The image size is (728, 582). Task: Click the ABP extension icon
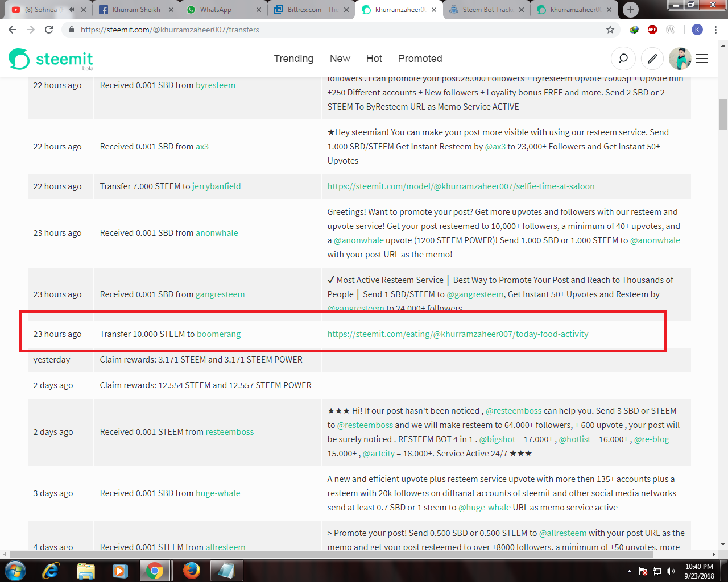[652, 30]
